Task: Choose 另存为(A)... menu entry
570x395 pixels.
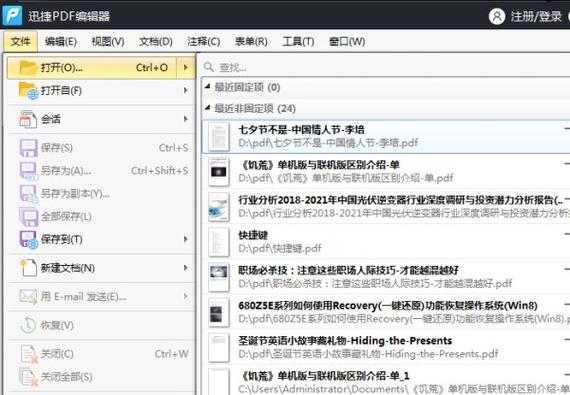Action: 101,171
